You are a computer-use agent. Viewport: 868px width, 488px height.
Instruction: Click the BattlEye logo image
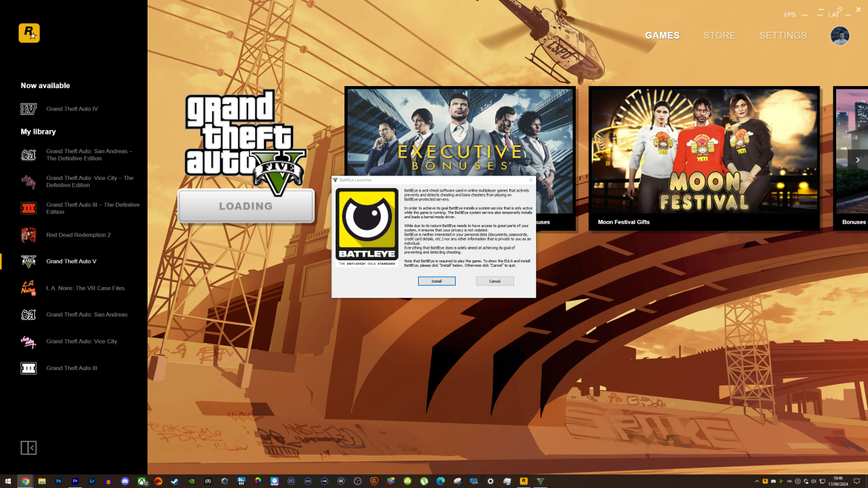coord(367,227)
